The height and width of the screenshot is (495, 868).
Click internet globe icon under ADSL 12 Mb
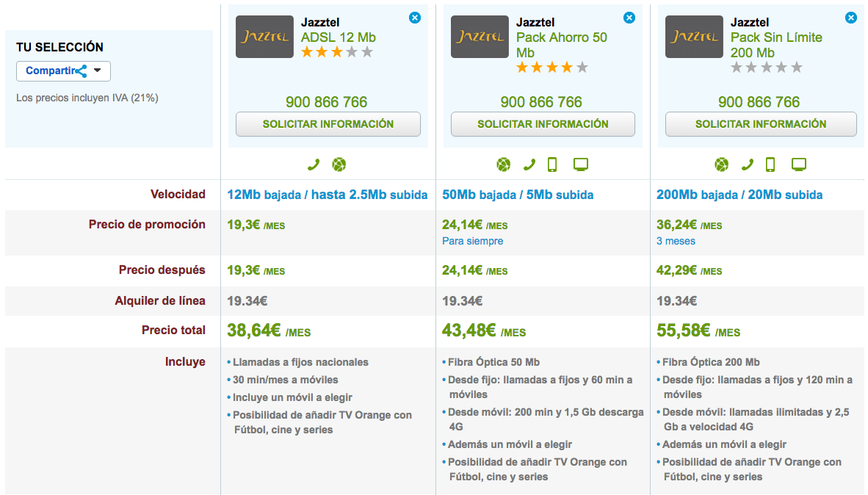pos(339,165)
